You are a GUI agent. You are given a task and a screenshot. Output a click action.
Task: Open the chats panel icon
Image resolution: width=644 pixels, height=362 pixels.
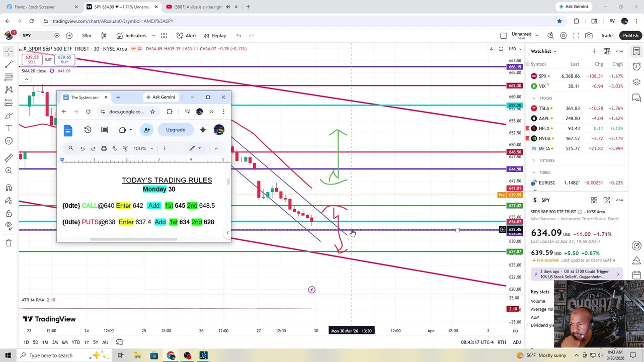coord(636,98)
